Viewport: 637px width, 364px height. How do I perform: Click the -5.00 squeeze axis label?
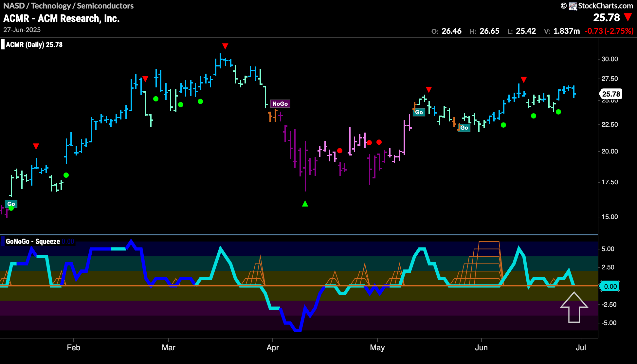(x=609, y=323)
